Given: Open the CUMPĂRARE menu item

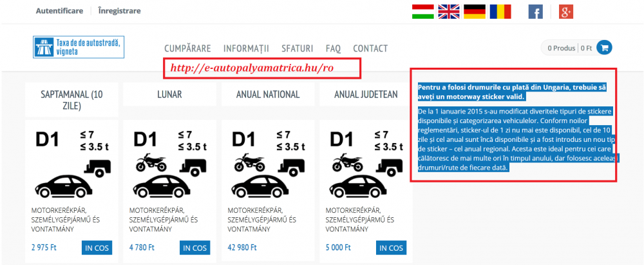Looking at the screenshot, I should 187,48.
